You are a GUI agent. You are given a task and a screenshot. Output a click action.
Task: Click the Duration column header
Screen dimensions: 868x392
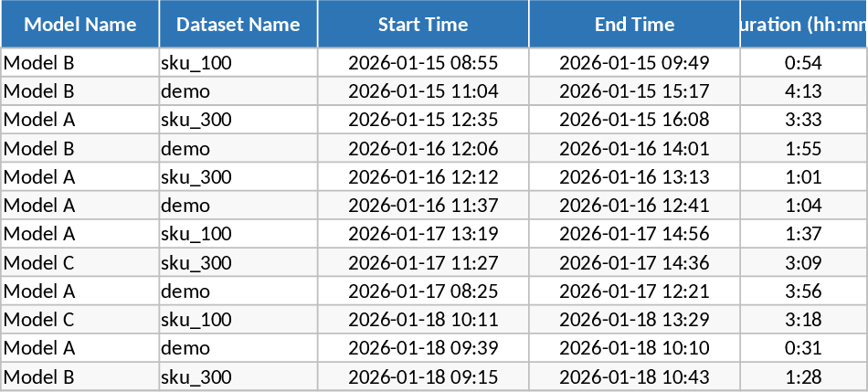tap(803, 25)
